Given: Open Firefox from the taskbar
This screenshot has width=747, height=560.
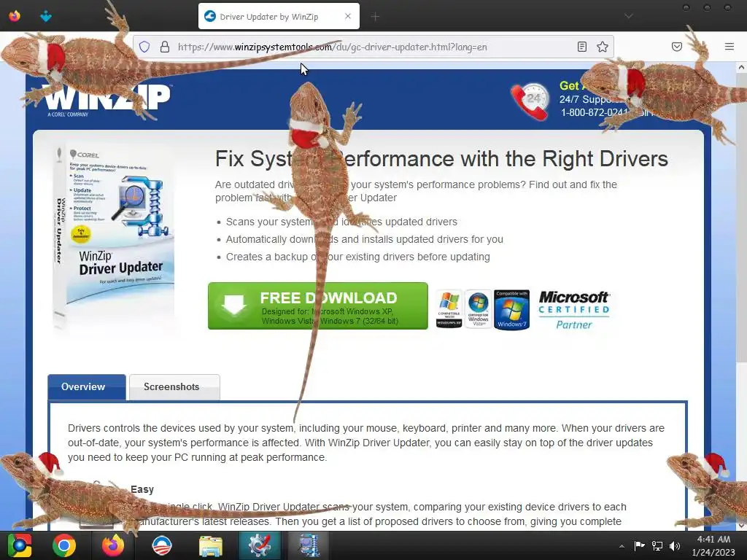Looking at the screenshot, I should 113,545.
